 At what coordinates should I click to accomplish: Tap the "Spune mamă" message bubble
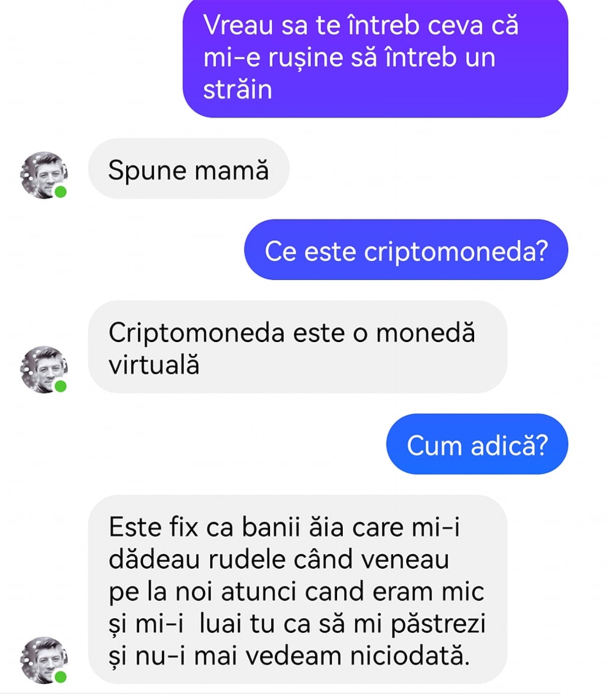pyautogui.click(x=189, y=169)
